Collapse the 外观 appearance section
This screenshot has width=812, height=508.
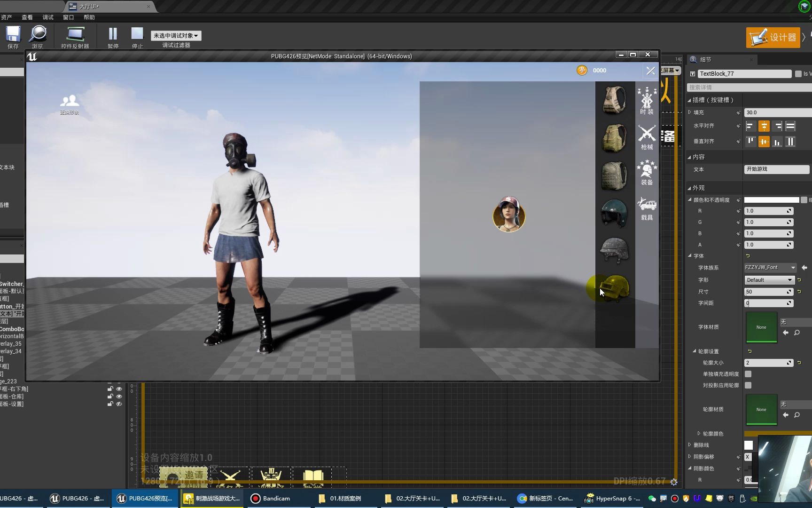(x=689, y=188)
